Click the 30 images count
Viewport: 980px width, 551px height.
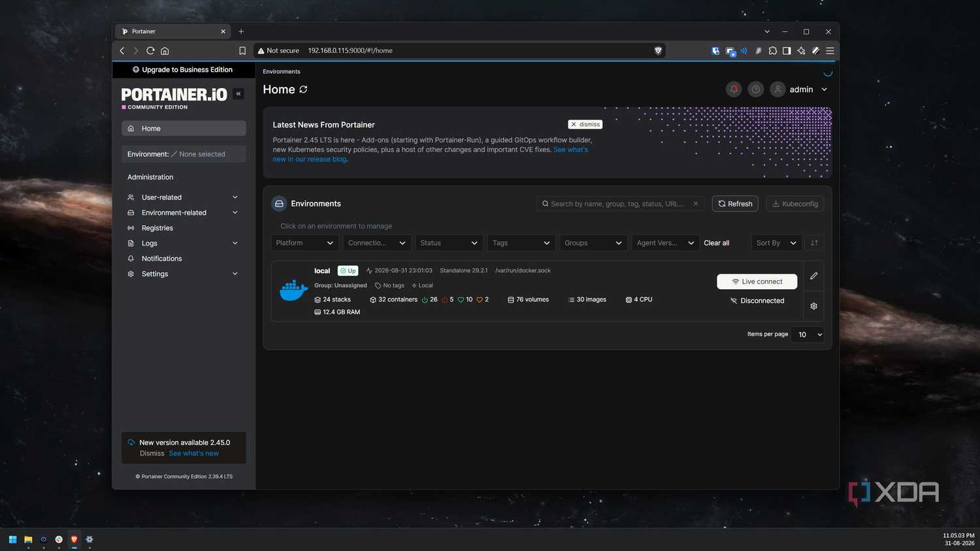(587, 300)
